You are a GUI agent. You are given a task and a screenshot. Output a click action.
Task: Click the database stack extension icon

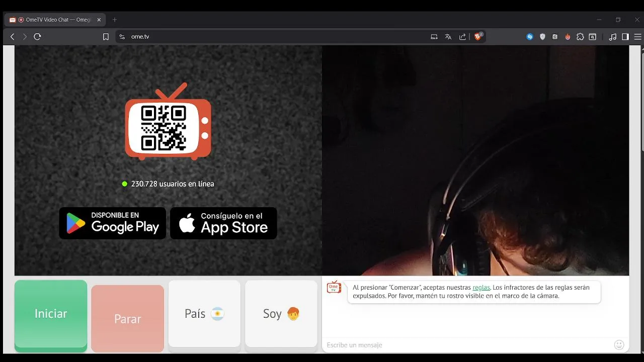point(555,37)
